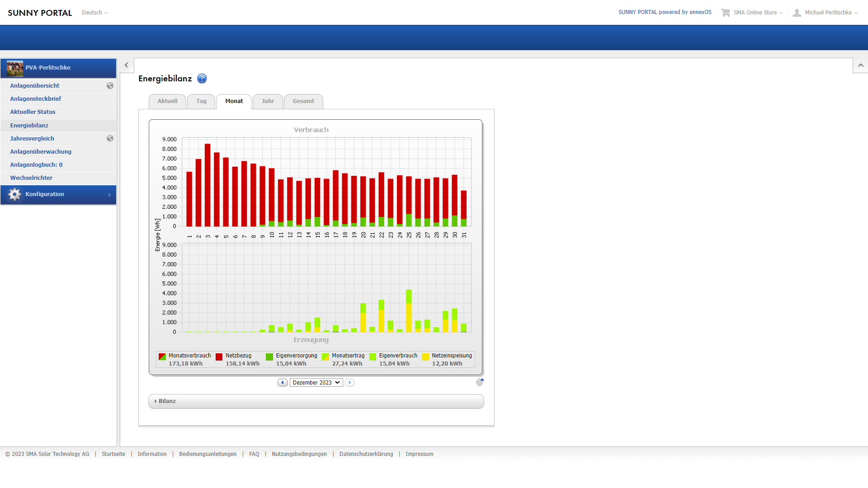Go to next month arrow button

349,383
